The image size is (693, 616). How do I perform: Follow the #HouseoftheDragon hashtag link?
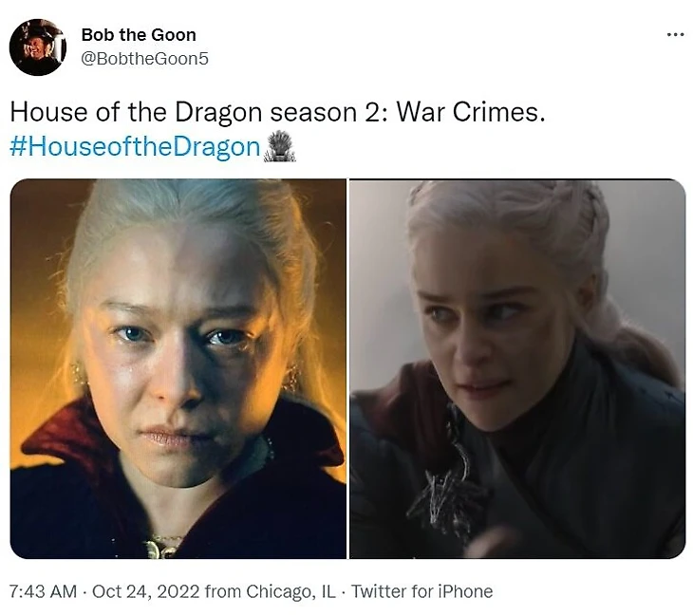(135, 147)
